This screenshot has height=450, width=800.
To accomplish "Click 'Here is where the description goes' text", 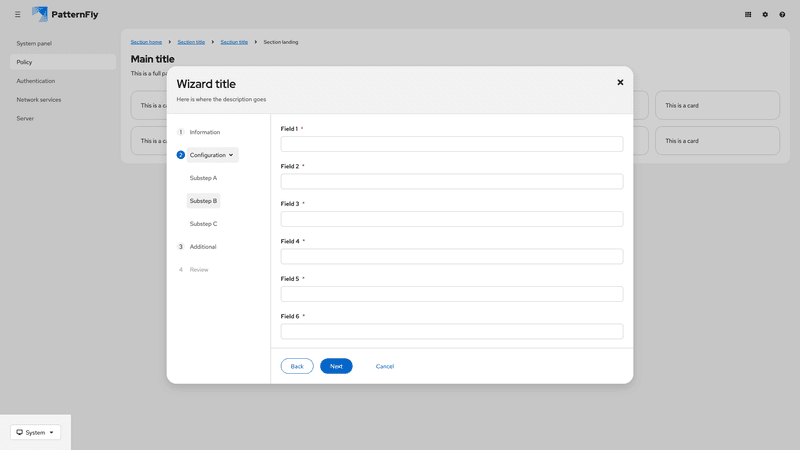I will [221, 99].
